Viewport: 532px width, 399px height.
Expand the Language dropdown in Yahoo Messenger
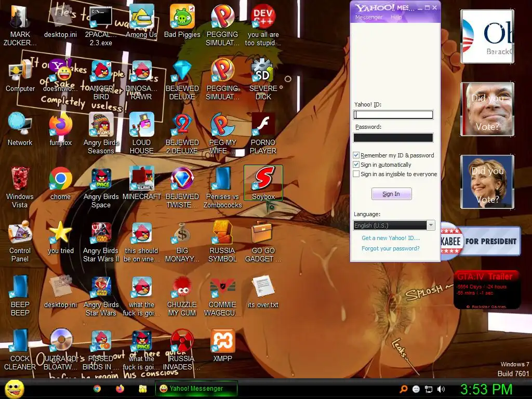click(x=431, y=225)
